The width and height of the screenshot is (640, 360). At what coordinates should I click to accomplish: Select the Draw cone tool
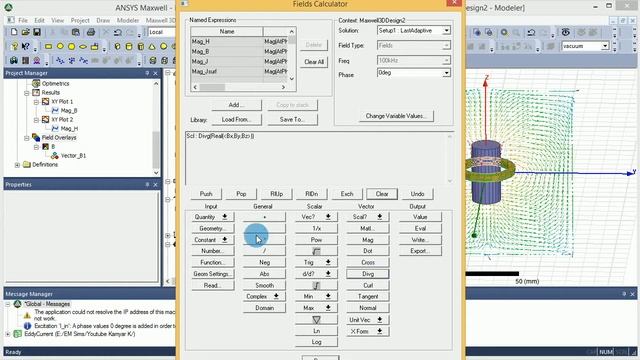pyautogui.click(x=152, y=47)
